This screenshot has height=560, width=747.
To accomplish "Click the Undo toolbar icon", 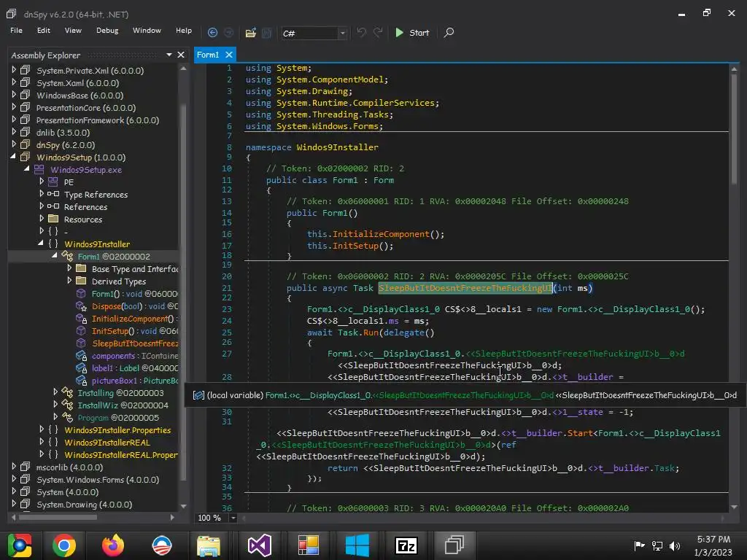I will 362,32.
